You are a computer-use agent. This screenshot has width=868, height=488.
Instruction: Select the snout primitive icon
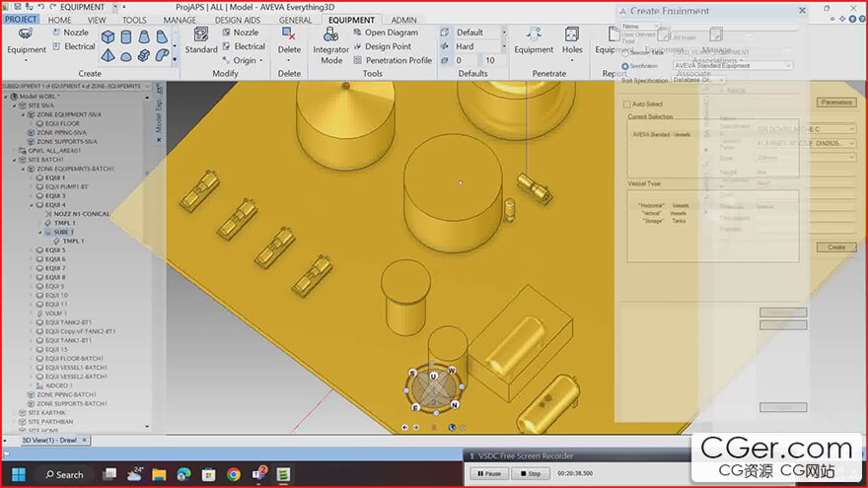[x=162, y=37]
